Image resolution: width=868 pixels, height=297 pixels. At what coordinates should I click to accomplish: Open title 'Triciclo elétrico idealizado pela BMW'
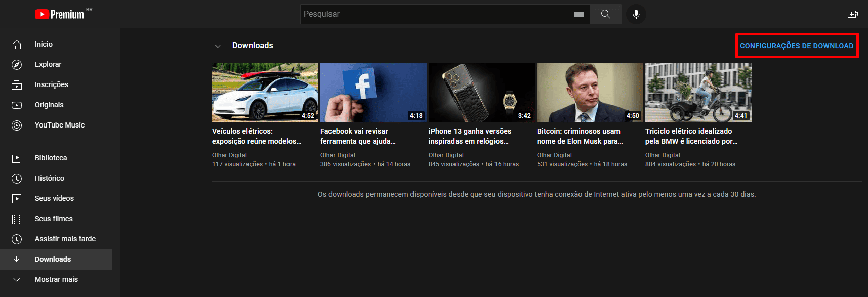point(691,136)
